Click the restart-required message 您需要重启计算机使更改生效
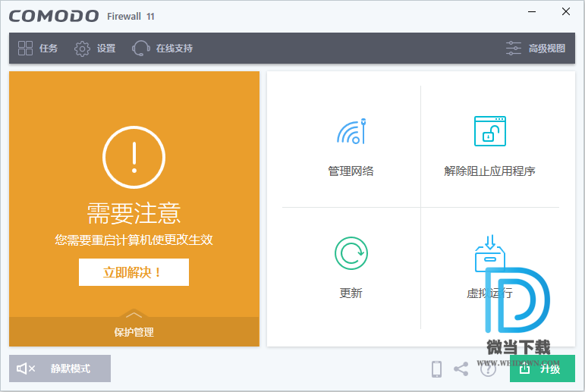Viewport: 585px width, 392px height. pos(134,240)
